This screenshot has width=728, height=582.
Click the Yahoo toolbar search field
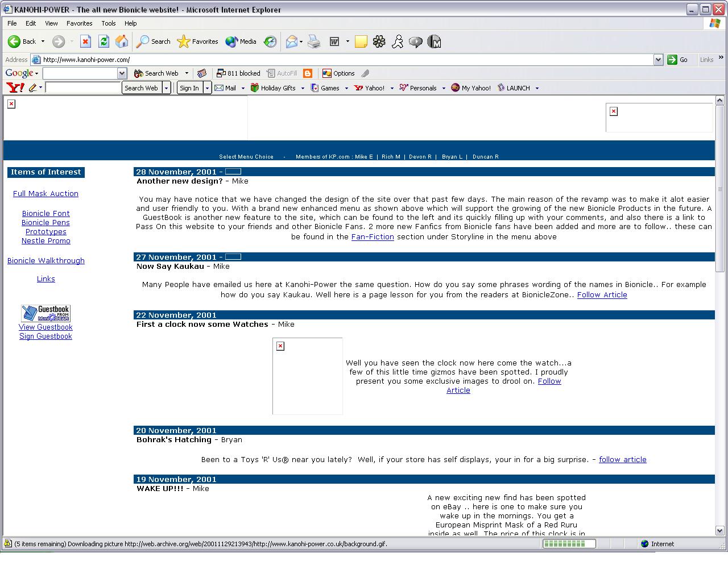83,88
